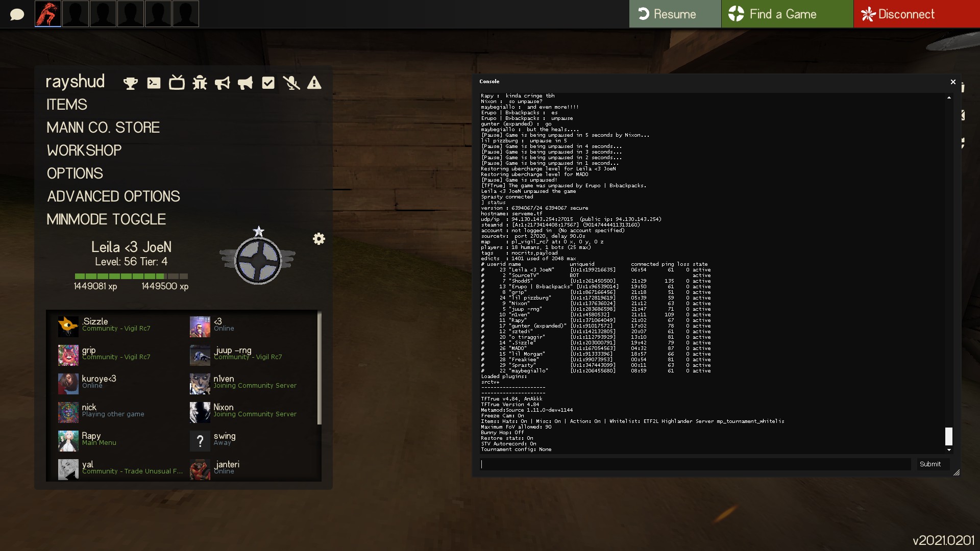Click the '1449500 xp' label
980x551 pixels.
(x=165, y=286)
